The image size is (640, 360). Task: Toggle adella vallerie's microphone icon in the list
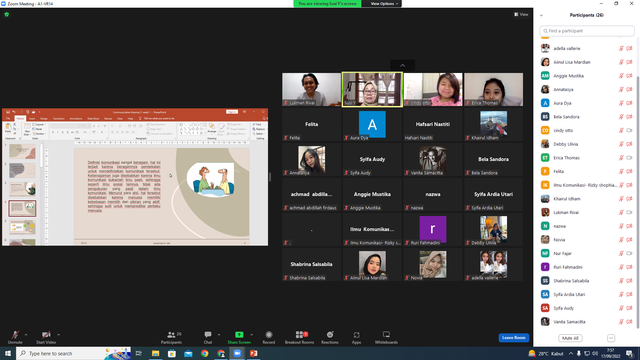[x=621, y=48]
